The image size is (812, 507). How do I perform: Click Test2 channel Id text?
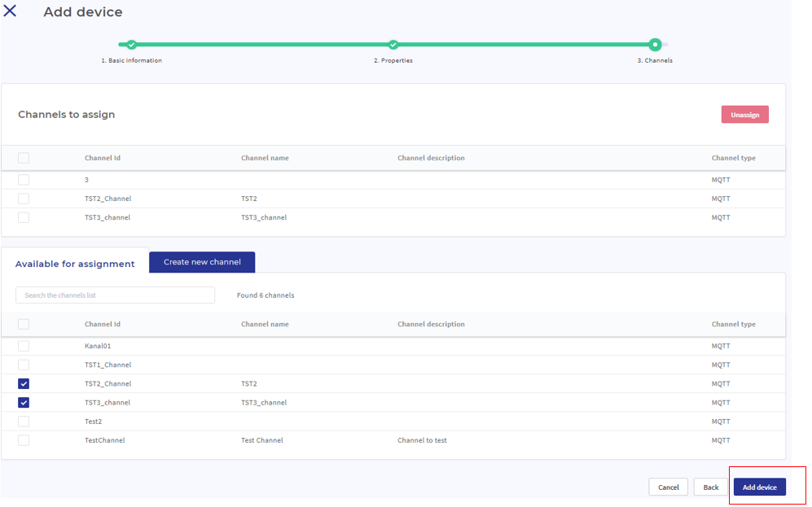[x=93, y=421]
